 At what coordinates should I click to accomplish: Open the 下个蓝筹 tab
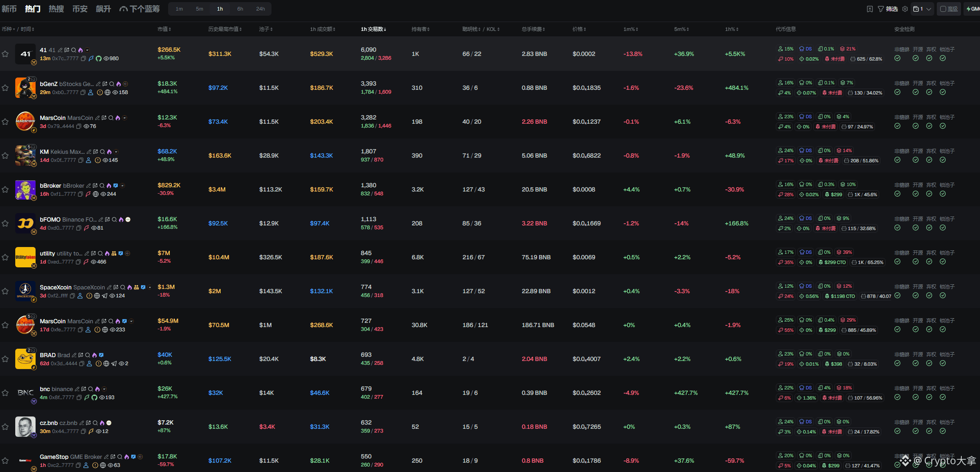click(140, 9)
